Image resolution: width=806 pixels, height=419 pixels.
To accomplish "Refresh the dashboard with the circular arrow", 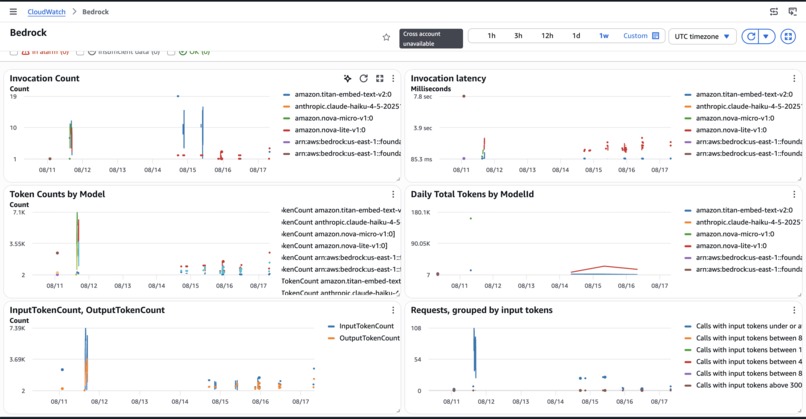I will (751, 36).
